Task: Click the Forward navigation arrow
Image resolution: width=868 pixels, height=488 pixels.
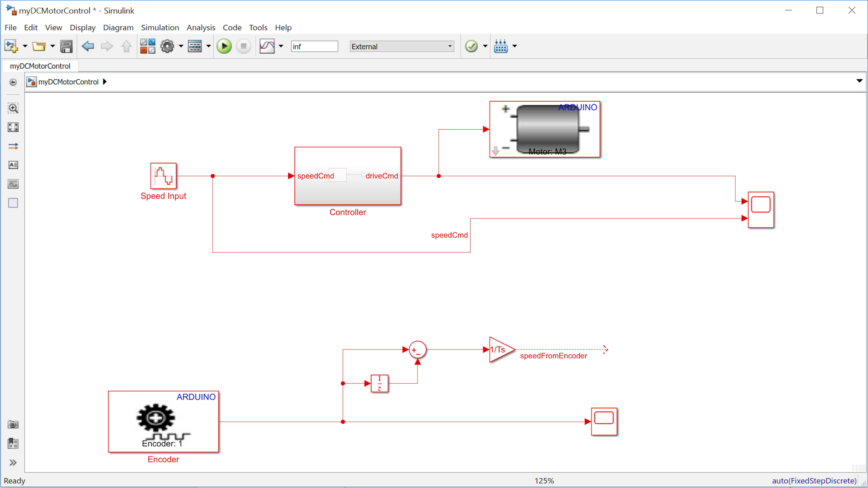Action: tap(107, 46)
